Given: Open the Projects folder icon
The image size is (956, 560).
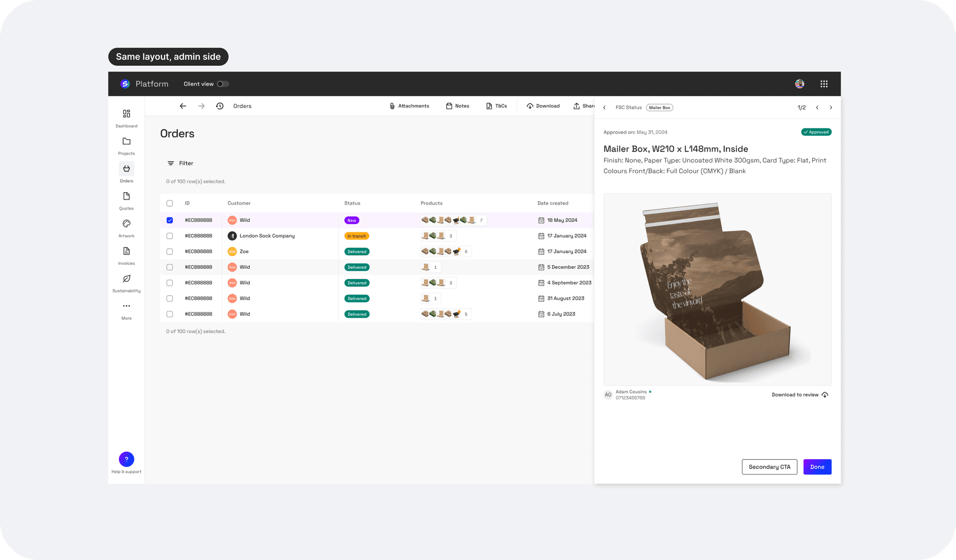Looking at the screenshot, I should 127,141.
